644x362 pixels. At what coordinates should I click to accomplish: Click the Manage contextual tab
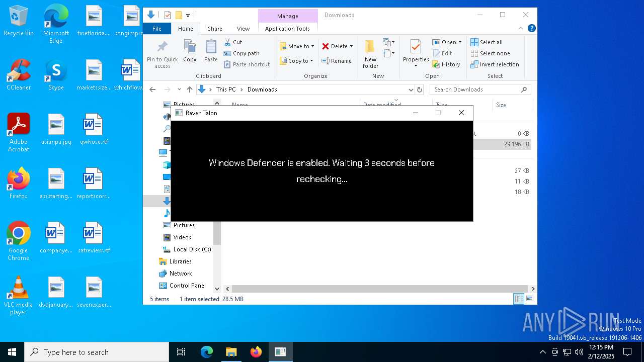[x=288, y=16]
